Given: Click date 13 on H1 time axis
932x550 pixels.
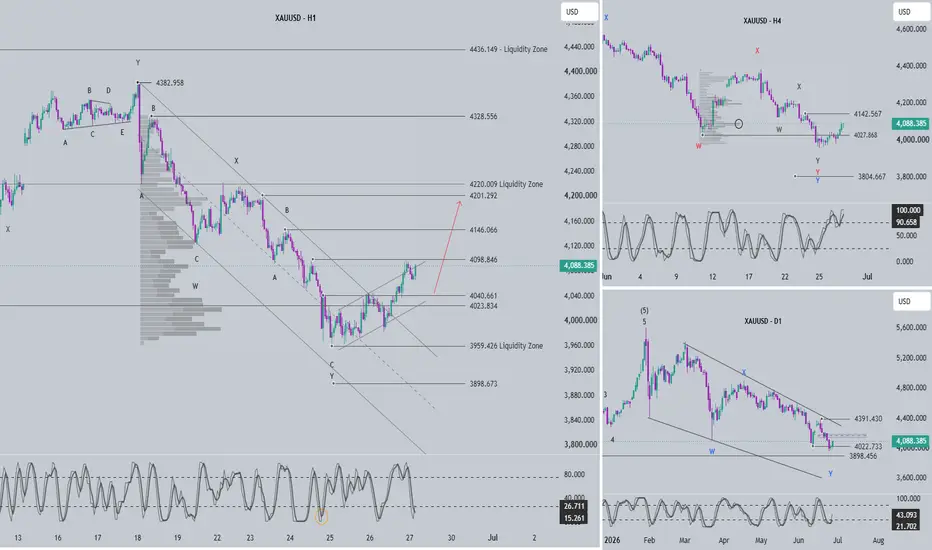Looking at the screenshot, I should click(x=18, y=538).
